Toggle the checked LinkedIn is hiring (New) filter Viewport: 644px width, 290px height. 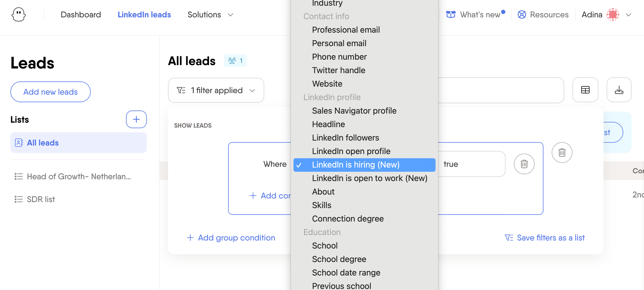355,164
